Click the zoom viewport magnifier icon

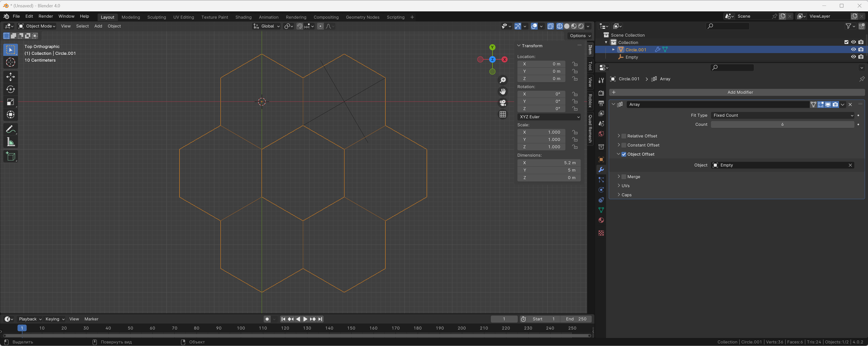503,80
